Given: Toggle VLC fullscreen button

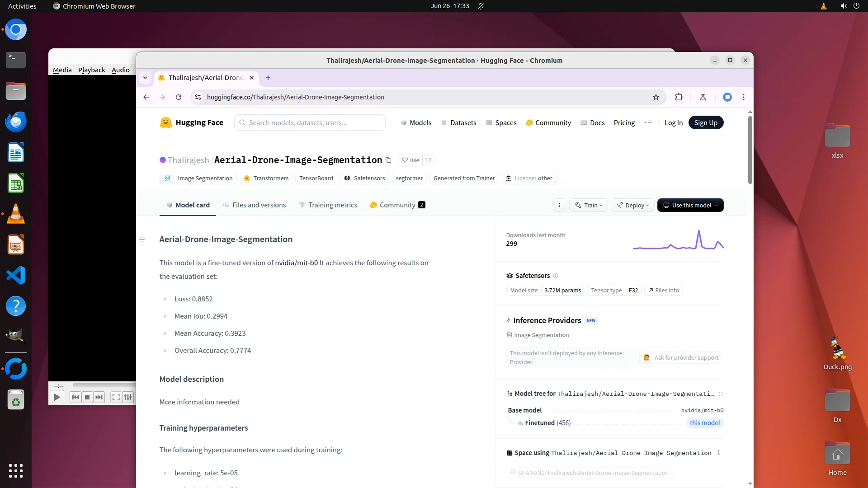Looking at the screenshot, I should pos(116,397).
